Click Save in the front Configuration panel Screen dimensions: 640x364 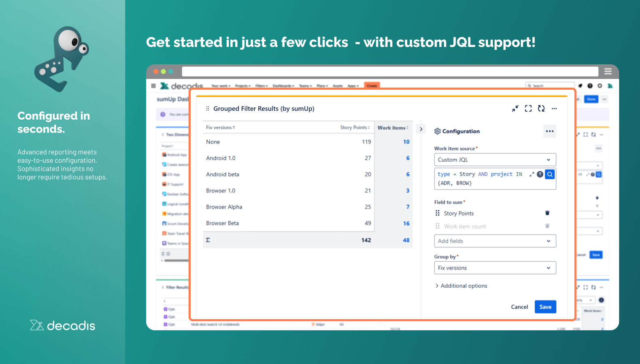pos(545,307)
